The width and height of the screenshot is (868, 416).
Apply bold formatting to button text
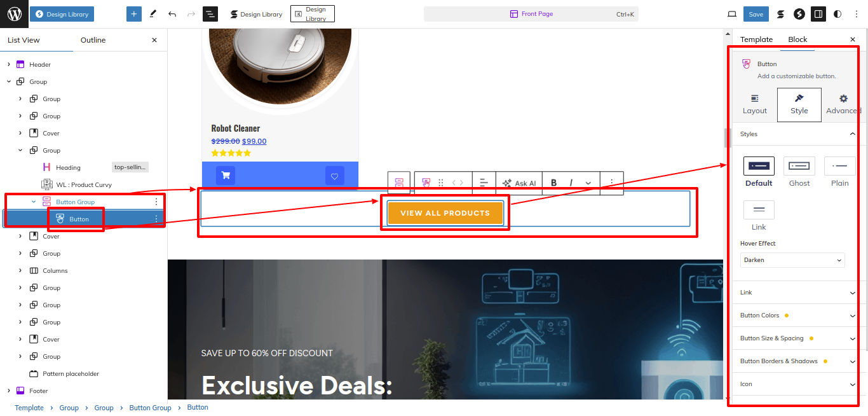tap(553, 183)
